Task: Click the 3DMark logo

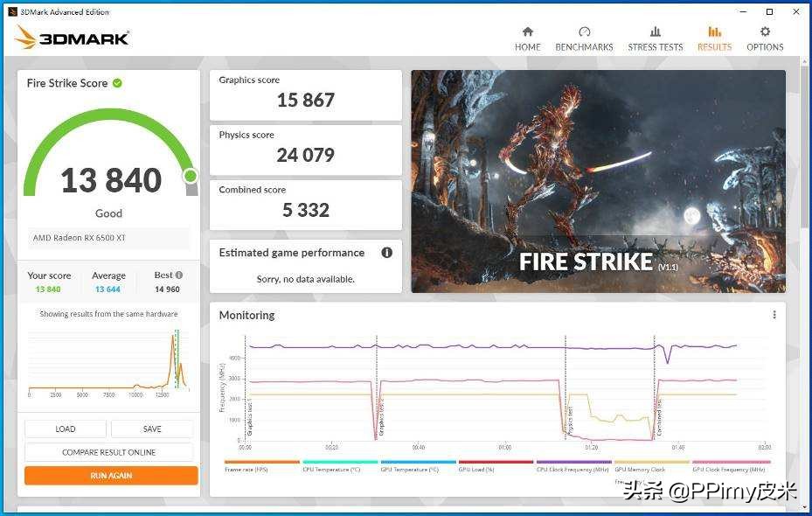Action: click(x=72, y=38)
